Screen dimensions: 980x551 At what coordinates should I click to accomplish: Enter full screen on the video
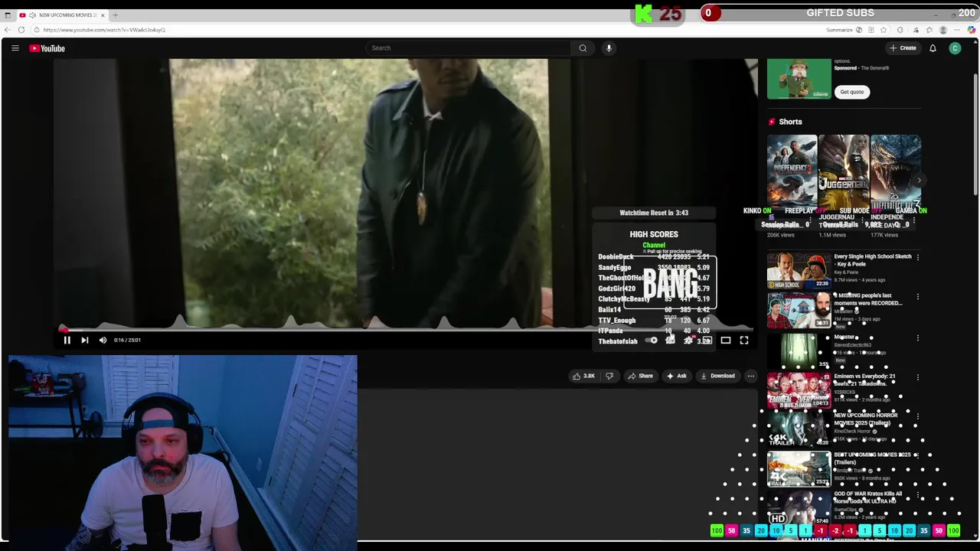coord(743,341)
